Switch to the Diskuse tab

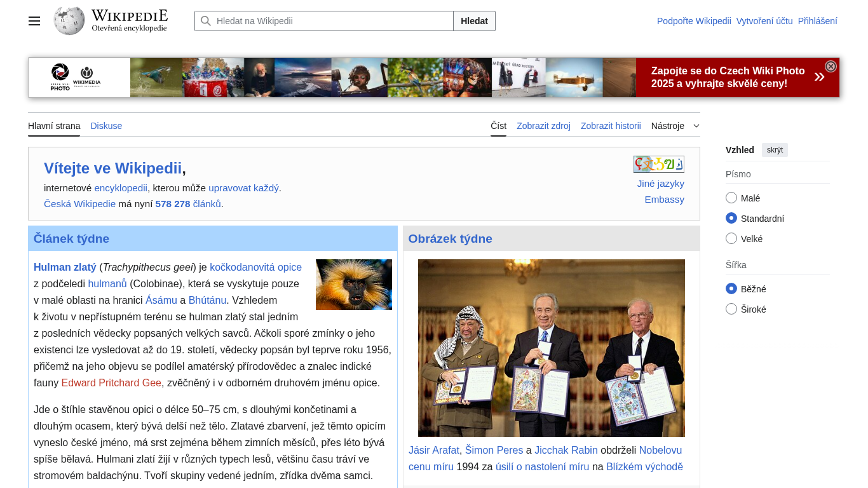coord(106,126)
